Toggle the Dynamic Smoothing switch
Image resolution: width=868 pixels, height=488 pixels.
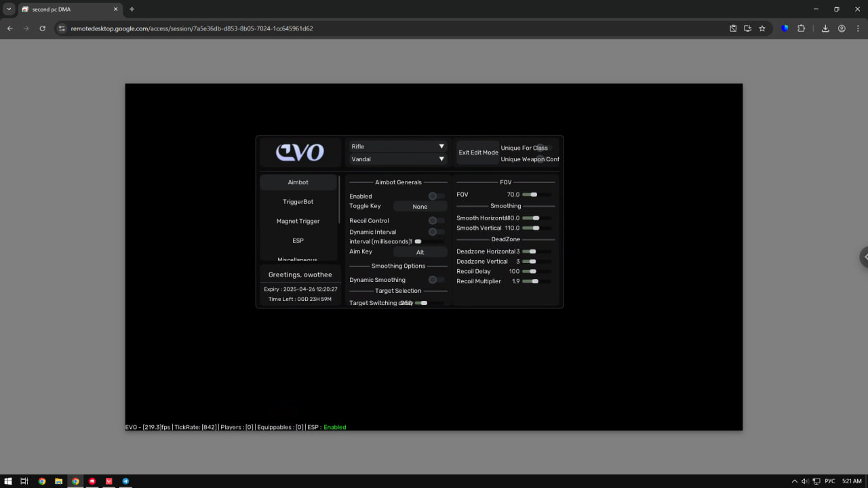point(436,280)
